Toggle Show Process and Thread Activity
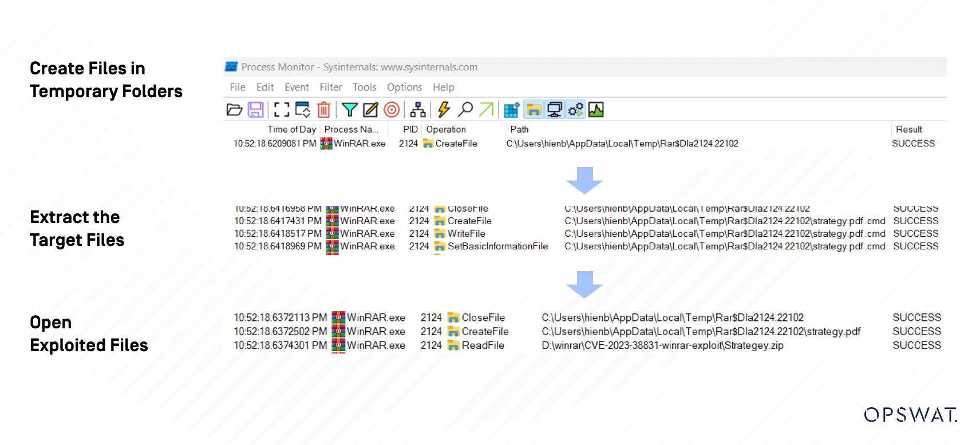980x445 pixels. click(575, 109)
